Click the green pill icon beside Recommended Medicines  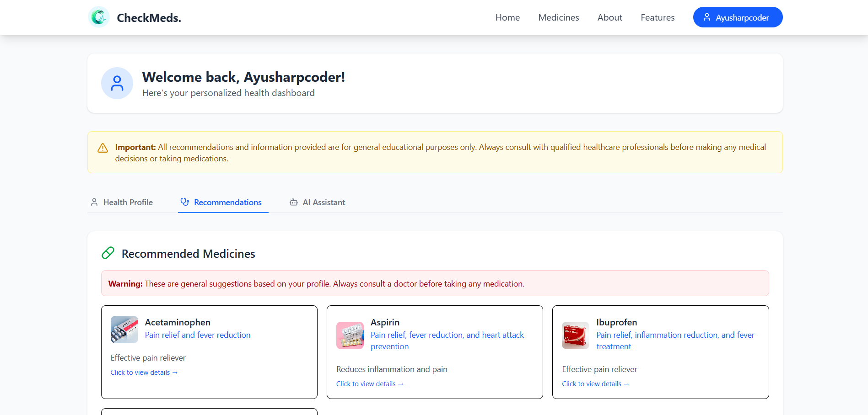[108, 253]
